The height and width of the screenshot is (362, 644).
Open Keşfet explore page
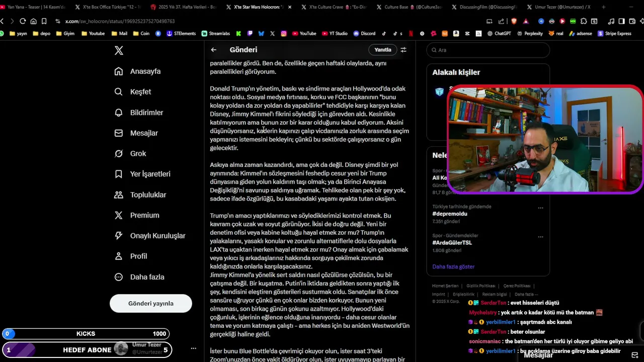coord(133,92)
